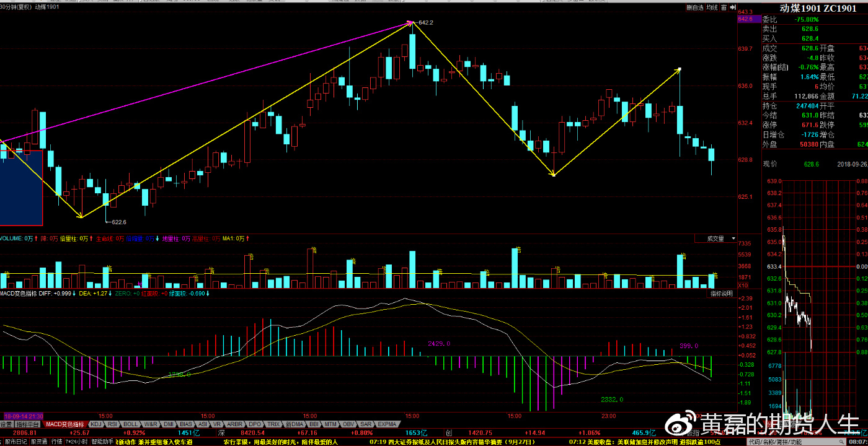Select the ASI indicator tab
The height and width of the screenshot is (446, 868).
tap(203, 424)
